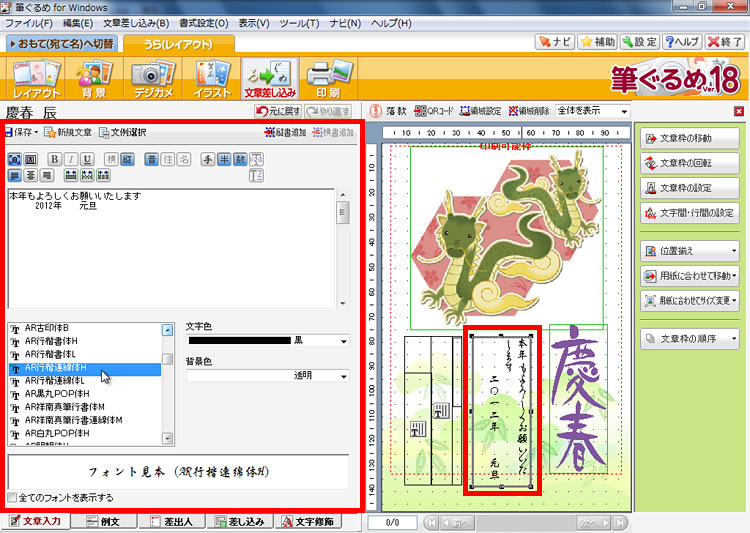Viewport: 750px width, 533px height.
Task: Toggle the 半 half-width button
Action: coord(224,159)
